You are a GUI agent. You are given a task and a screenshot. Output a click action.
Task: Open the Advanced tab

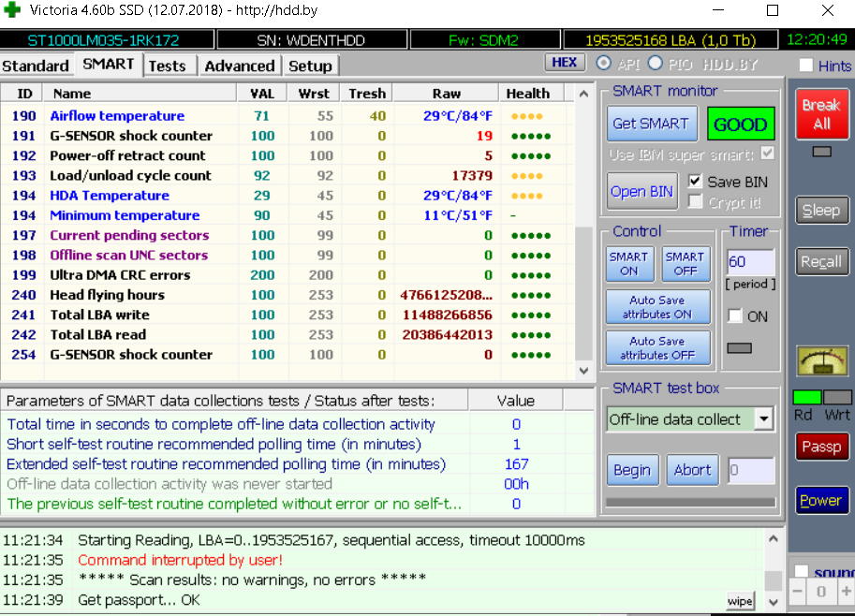pyautogui.click(x=239, y=66)
